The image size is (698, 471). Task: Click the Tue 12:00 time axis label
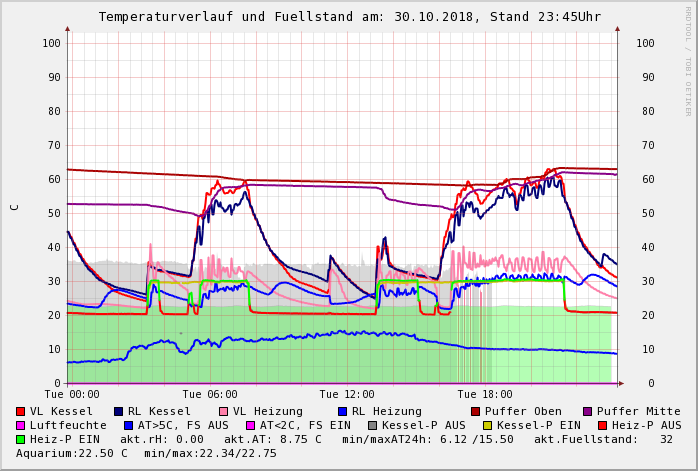pos(347,394)
